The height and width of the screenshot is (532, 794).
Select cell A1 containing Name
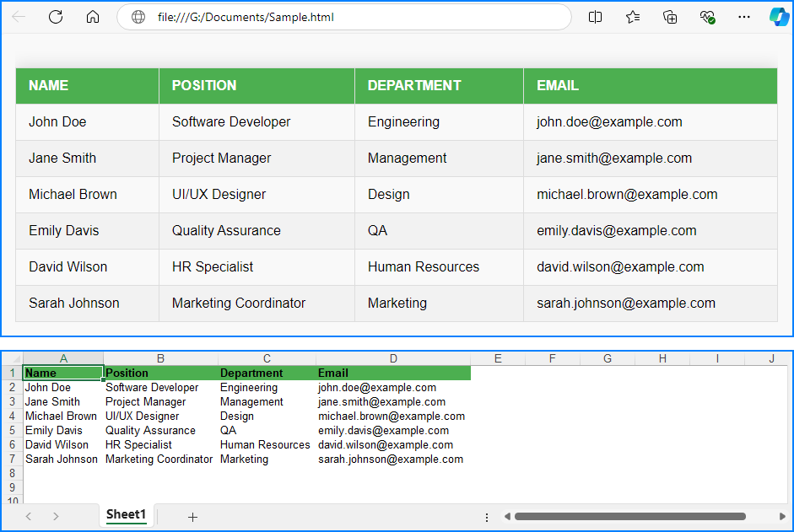[62, 373]
